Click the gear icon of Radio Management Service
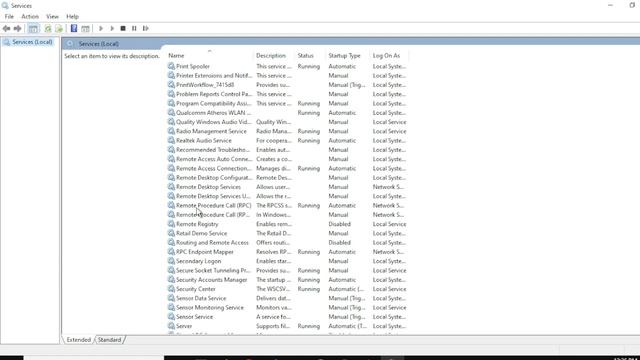Image resolution: width=640 pixels, height=360 pixels. 171,131
